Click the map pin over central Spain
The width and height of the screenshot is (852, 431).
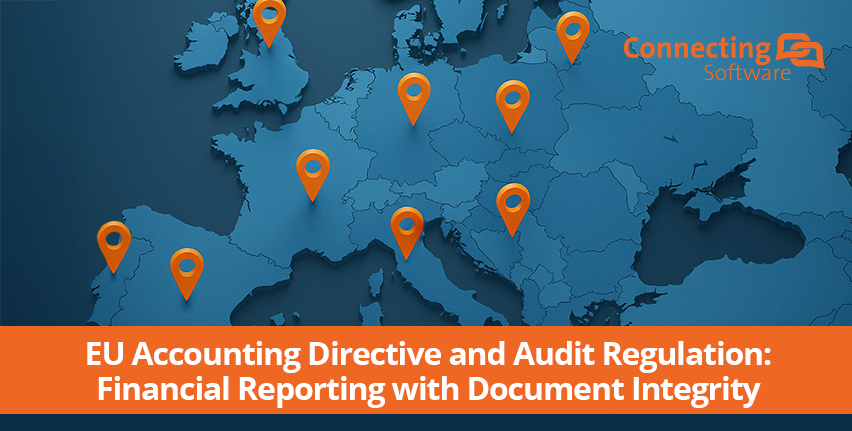pyautogui.click(x=187, y=274)
